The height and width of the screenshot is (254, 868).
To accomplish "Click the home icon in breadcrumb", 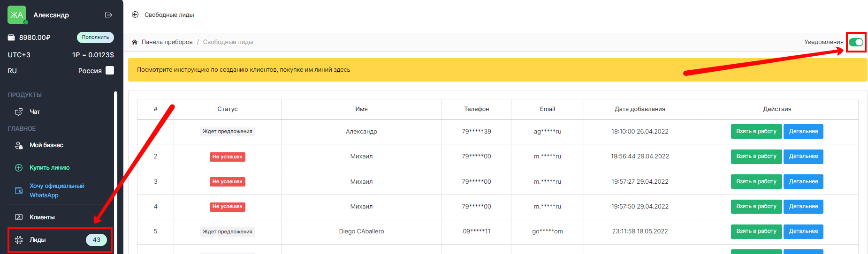I will [135, 42].
